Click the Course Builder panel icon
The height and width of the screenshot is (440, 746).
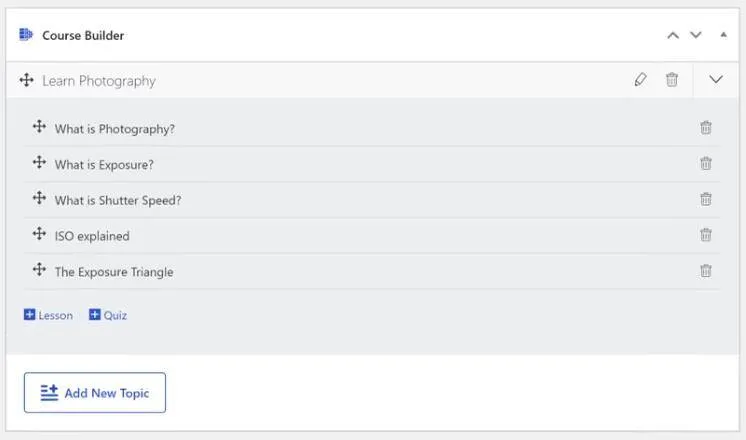[x=26, y=35]
